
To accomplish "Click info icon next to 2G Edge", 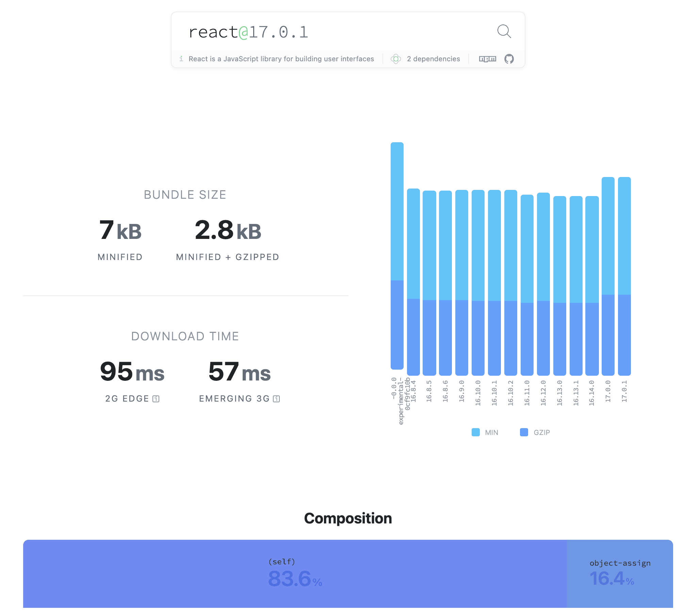I will (156, 399).
